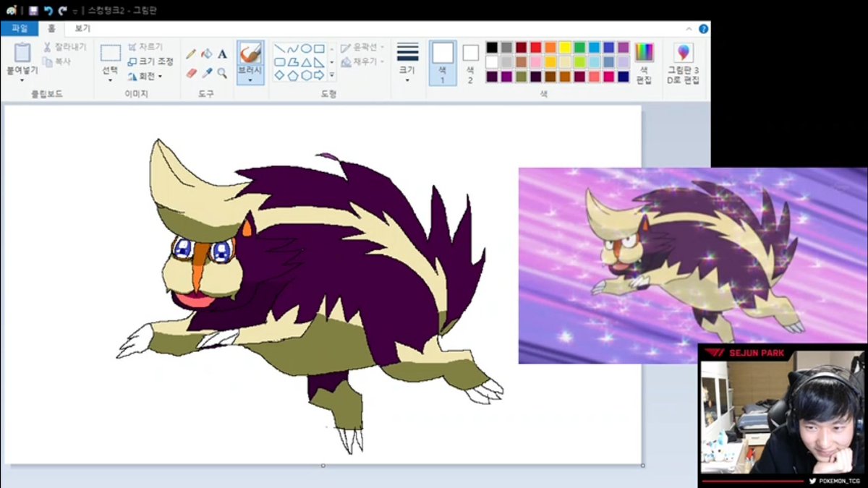Open the File (파일) menu

(x=20, y=29)
